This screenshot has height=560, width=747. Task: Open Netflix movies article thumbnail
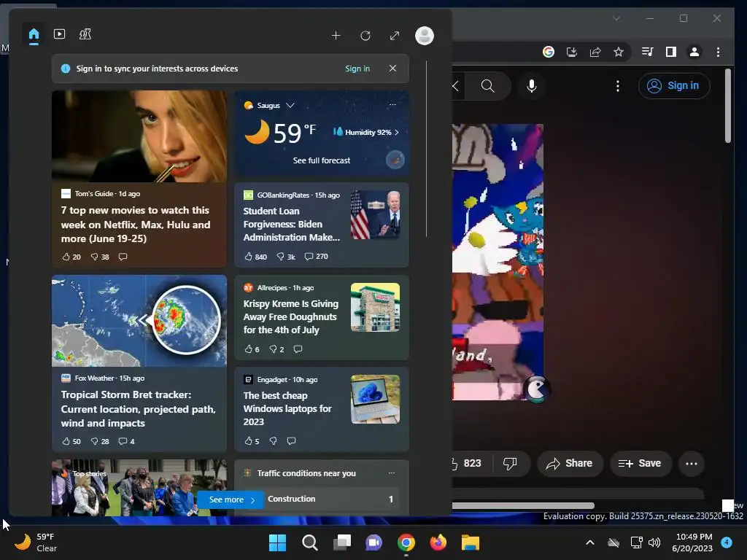pos(139,136)
